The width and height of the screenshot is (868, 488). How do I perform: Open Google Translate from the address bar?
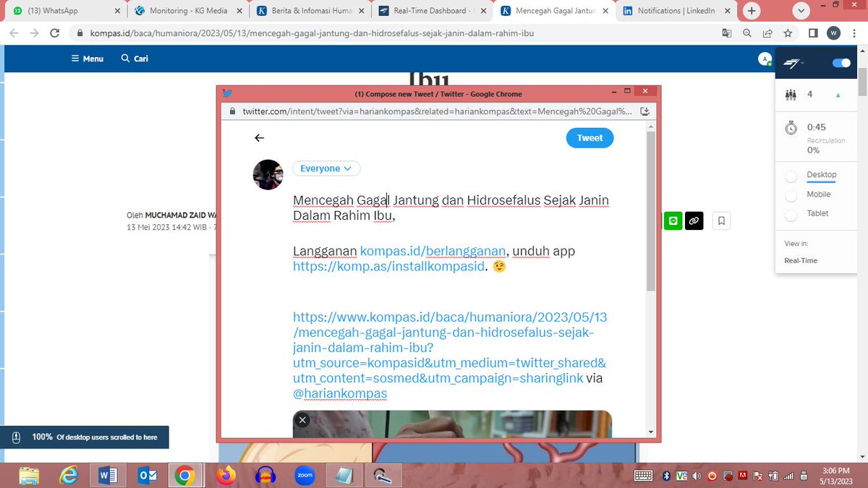pyautogui.click(x=726, y=33)
